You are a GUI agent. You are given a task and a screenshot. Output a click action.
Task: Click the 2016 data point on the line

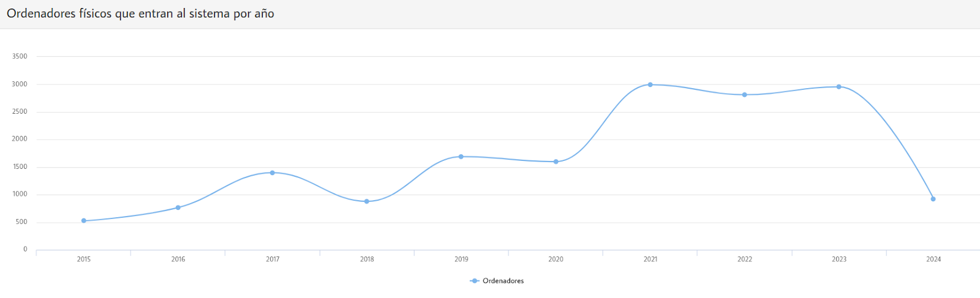coord(178,207)
